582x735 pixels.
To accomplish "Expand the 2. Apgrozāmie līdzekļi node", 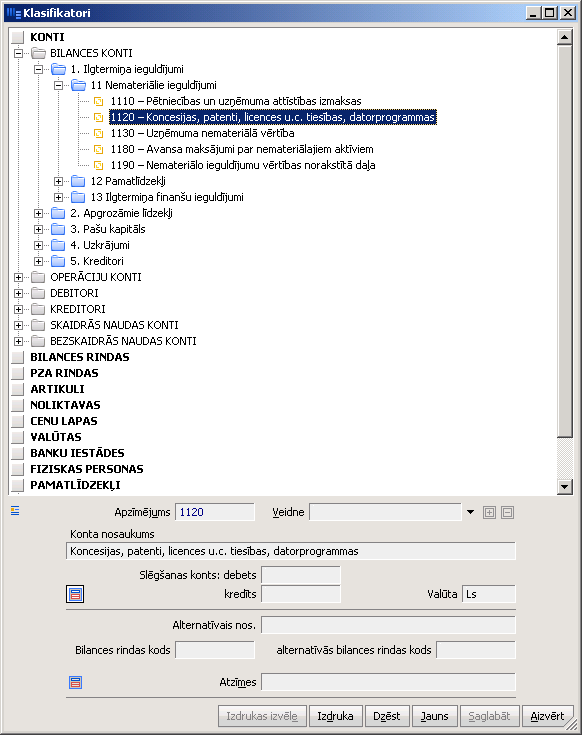I will (38, 213).
